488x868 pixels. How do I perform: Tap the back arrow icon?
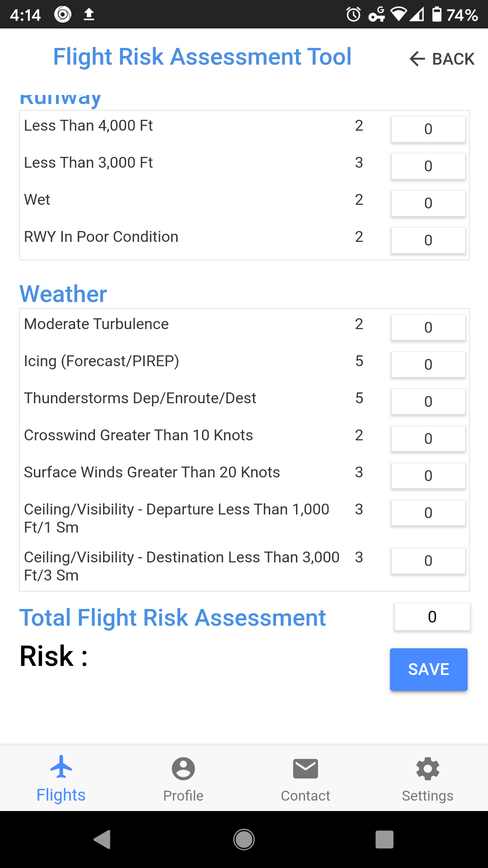click(x=417, y=59)
